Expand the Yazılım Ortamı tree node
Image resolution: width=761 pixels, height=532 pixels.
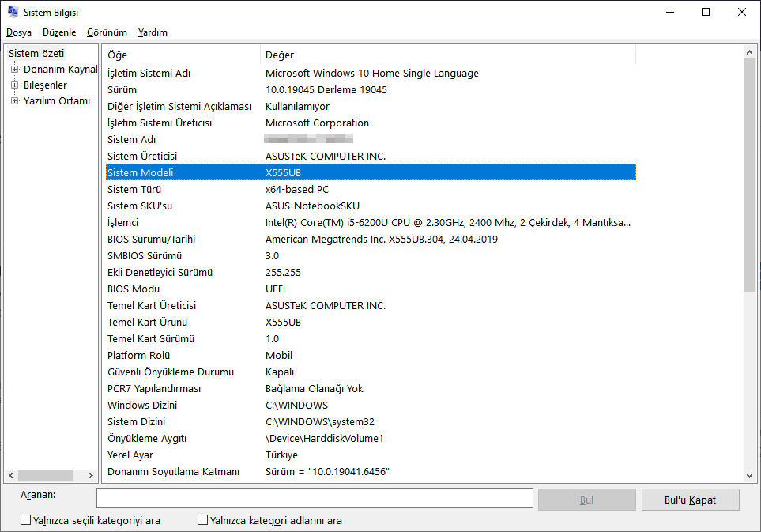(x=14, y=100)
